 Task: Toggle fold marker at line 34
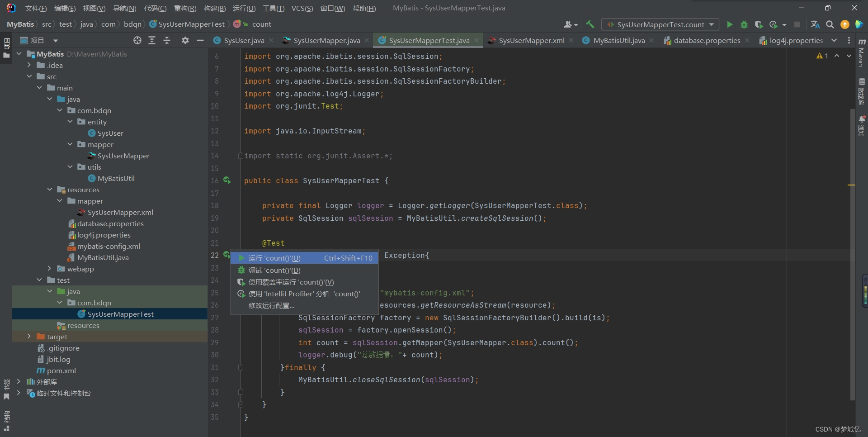coord(241,404)
